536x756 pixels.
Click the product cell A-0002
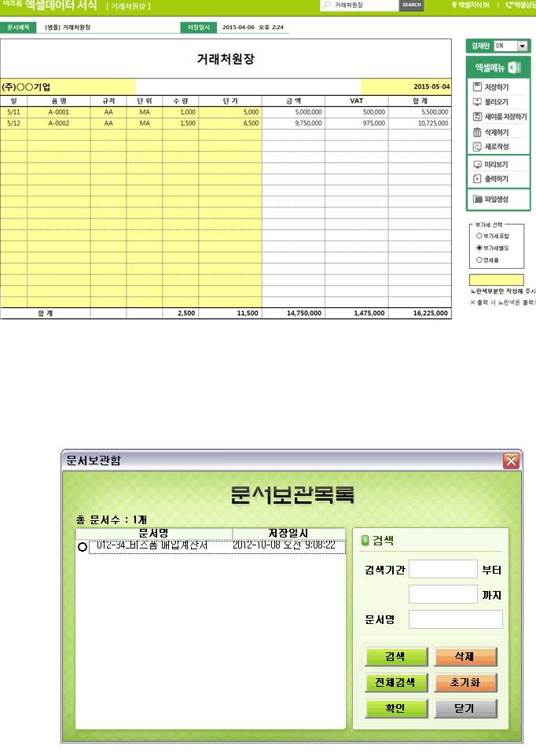(59, 123)
